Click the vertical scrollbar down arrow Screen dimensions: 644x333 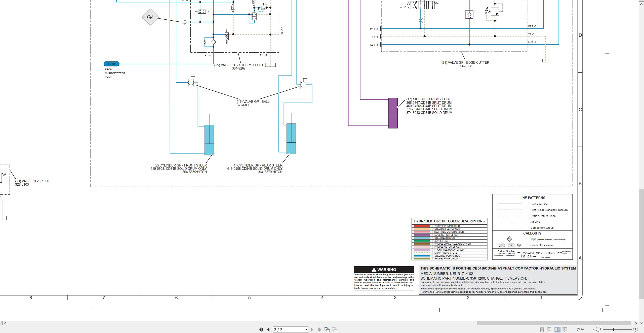pos(641,323)
